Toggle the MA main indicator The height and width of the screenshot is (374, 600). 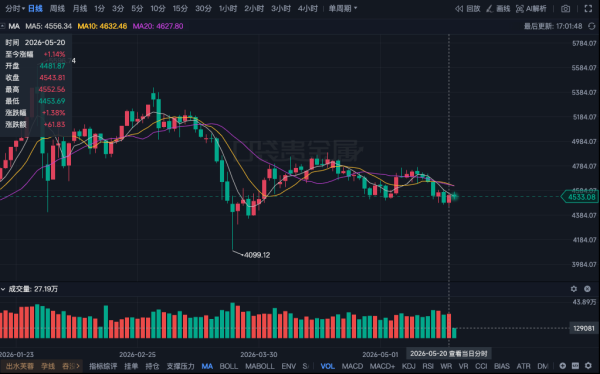click(x=207, y=366)
